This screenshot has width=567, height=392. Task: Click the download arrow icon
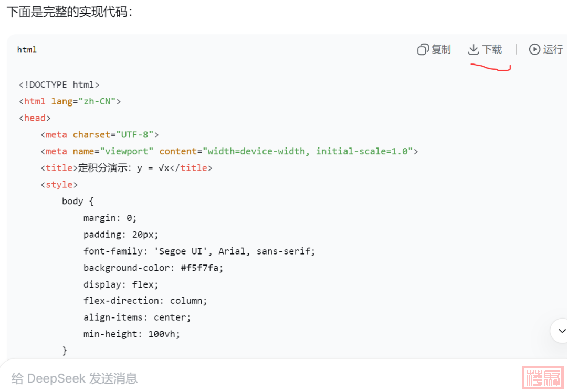(473, 49)
